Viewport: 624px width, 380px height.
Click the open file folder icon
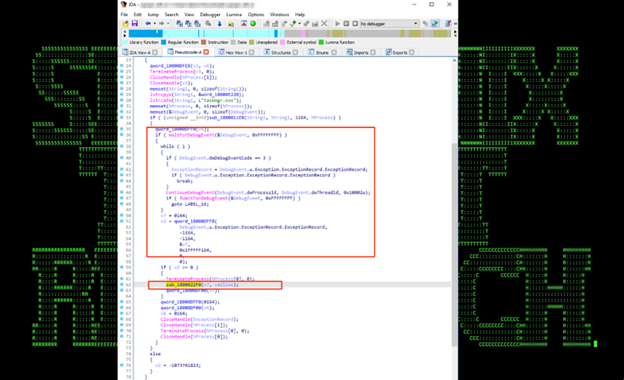(125, 23)
